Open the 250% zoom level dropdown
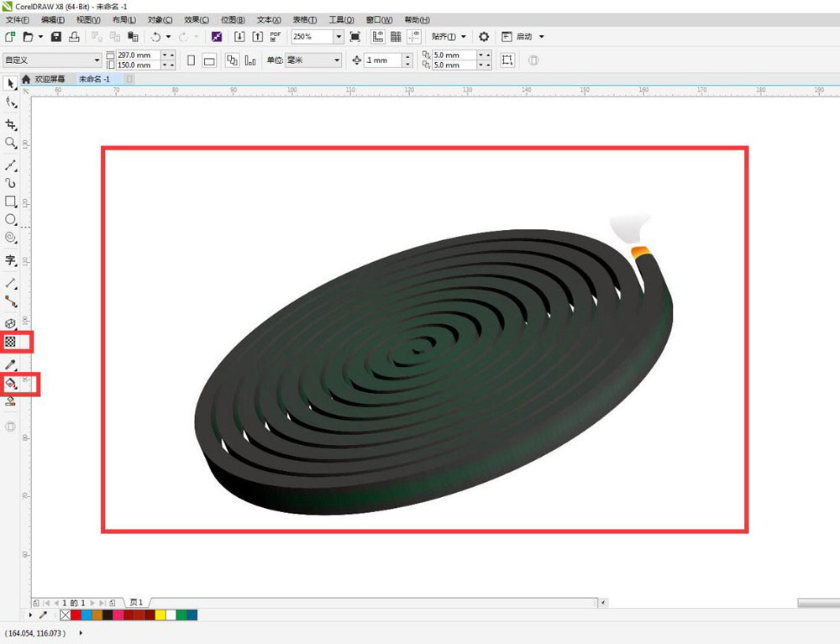The image size is (840, 644). click(x=339, y=37)
